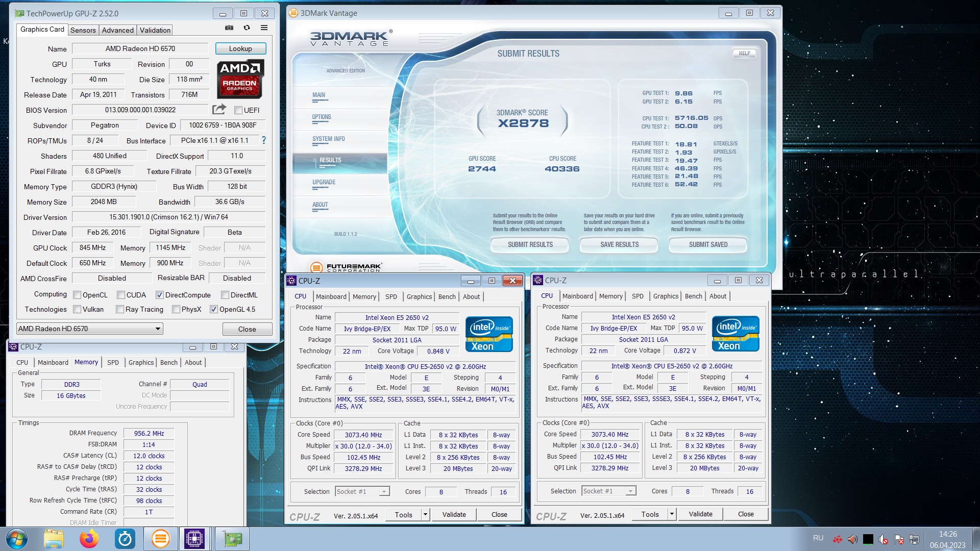This screenshot has width=980, height=551.
Task: Click the network connection tray icon
Action: click(x=914, y=539)
